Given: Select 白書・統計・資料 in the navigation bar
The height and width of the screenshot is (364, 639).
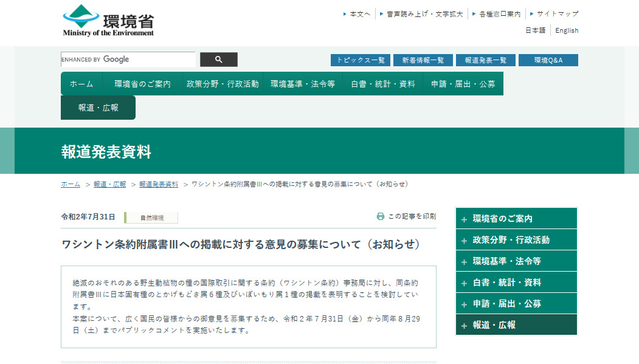Looking at the screenshot, I should click(382, 84).
